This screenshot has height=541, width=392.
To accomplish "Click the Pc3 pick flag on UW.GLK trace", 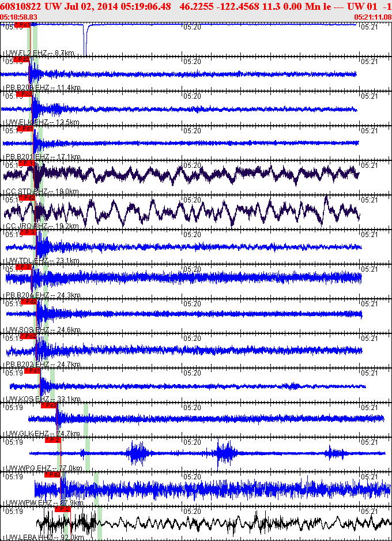I will coord(48,405).
